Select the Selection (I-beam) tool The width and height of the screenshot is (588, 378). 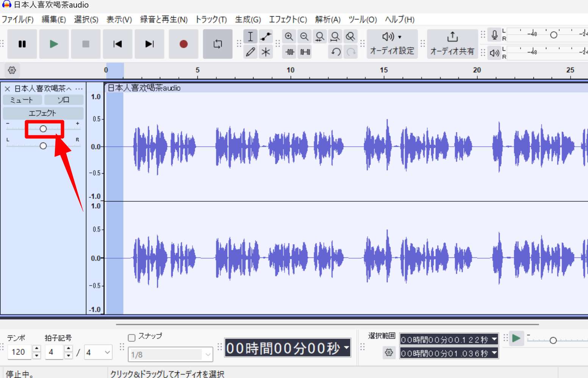click(250, 36)
